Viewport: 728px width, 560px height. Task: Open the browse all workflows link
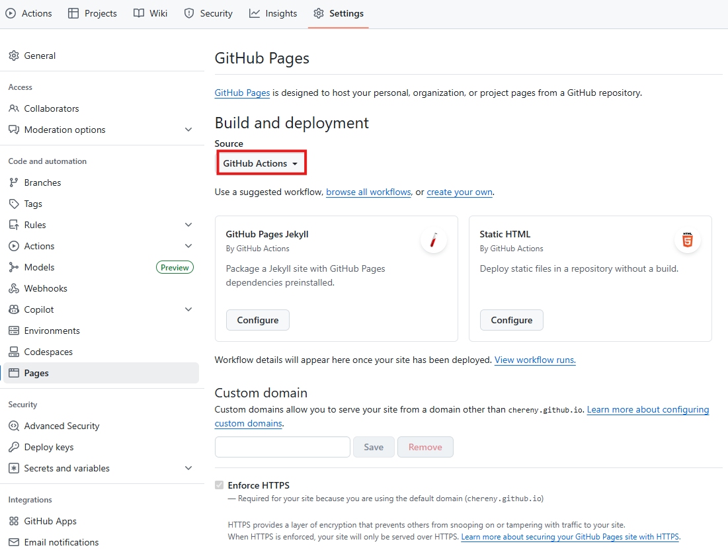coord(368,192)
